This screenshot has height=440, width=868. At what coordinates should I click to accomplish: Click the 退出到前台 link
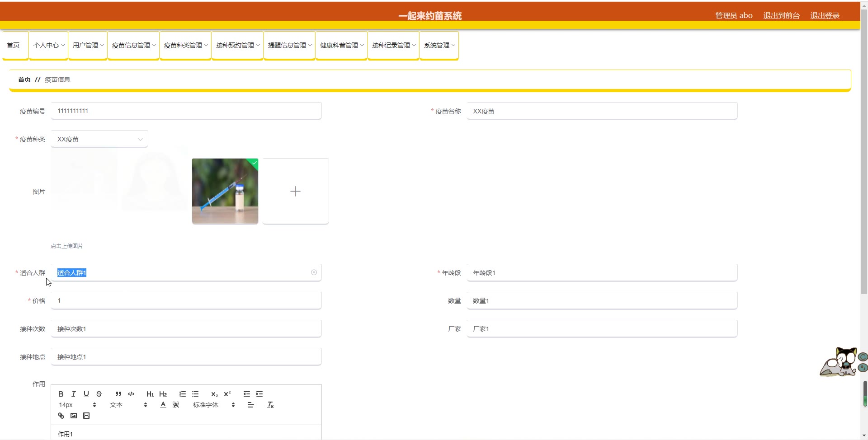[781, 16]
